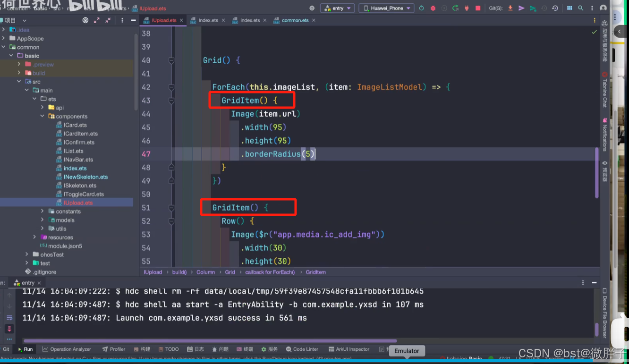This screenshot has height=364, width=629.
Task: Open editor tabs more options menu
Action: click(595, 20)
